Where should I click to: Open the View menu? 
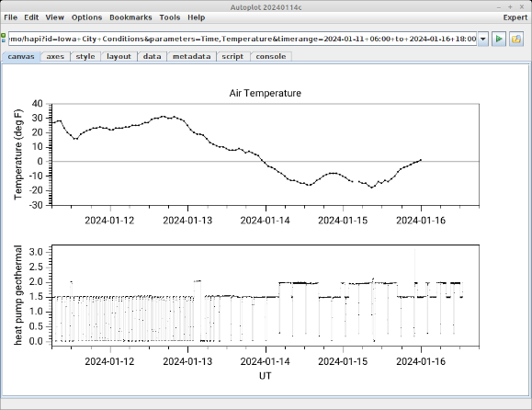(54, 17)
